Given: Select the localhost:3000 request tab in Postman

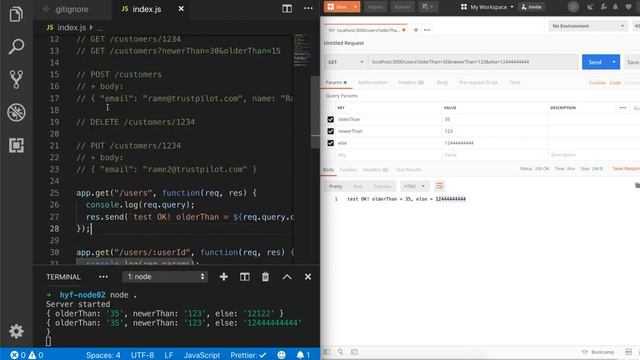Looking at the screenshot, I should tap(366, 30).
